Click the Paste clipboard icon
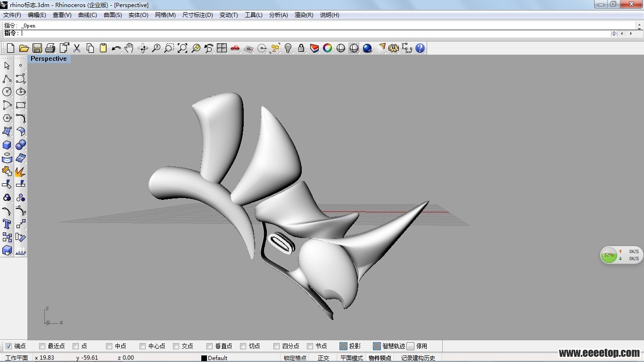This screenshot has height=362, width=644. click(x=103, y=48)
